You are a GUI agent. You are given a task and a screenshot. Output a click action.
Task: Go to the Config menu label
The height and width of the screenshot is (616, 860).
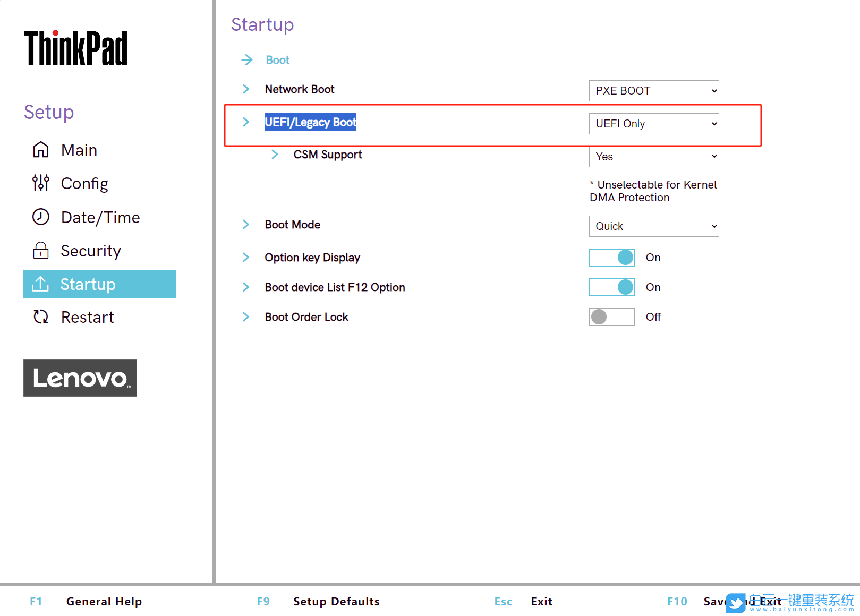pyautogui.click(x=84, y=183)
